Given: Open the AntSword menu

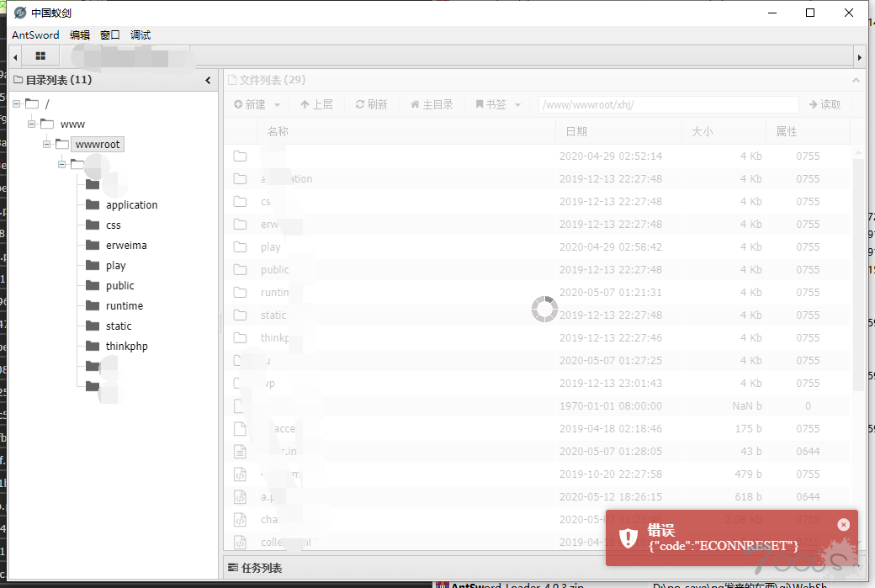Looking at the screenshot, I should click(x=35, y=35).
